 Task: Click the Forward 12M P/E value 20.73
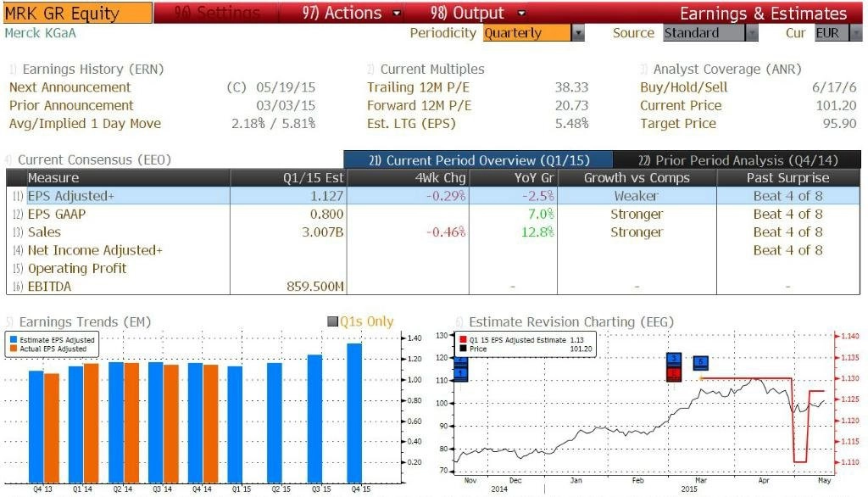point(572,106)
